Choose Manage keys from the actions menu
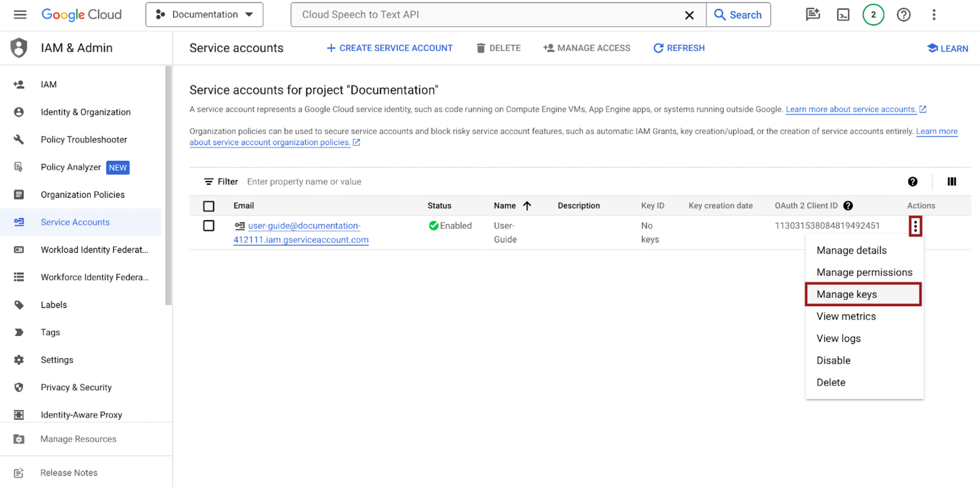 (862, 295)
